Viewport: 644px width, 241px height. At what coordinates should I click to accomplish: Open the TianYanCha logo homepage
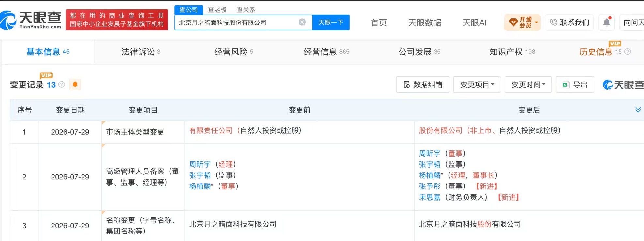point(31,20)
